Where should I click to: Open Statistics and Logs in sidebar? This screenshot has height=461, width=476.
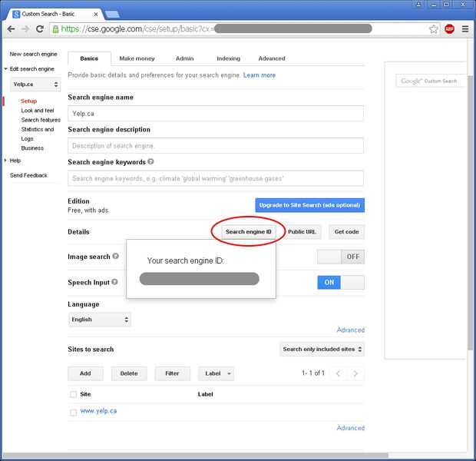pos(38,134)
